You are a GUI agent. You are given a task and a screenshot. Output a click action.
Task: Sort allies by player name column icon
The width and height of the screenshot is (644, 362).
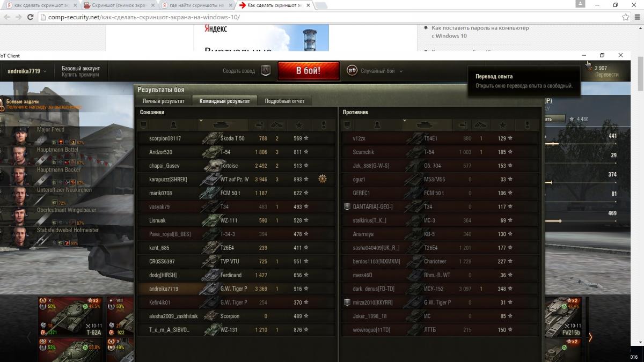[x=173, y=125]
